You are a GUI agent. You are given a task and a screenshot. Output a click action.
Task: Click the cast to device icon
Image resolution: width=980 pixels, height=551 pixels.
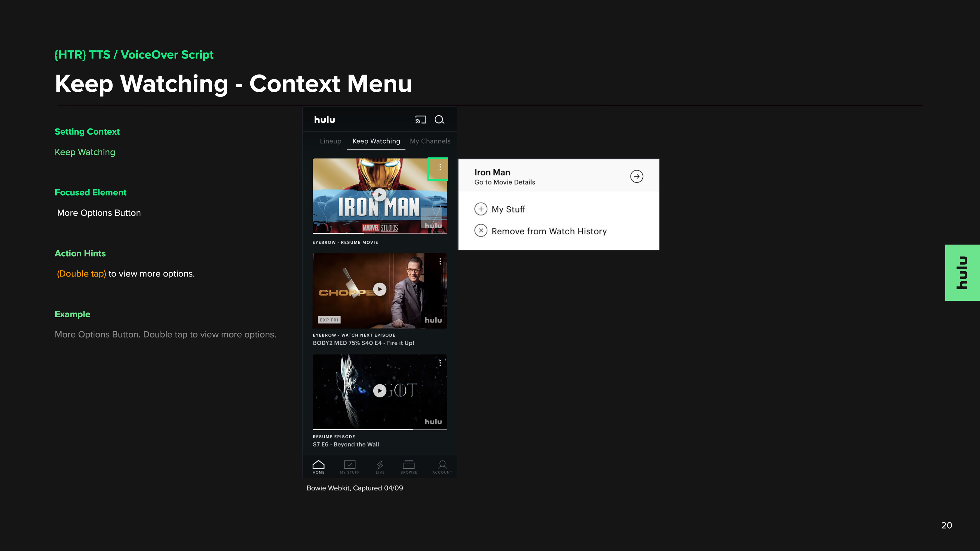[420, 120]
